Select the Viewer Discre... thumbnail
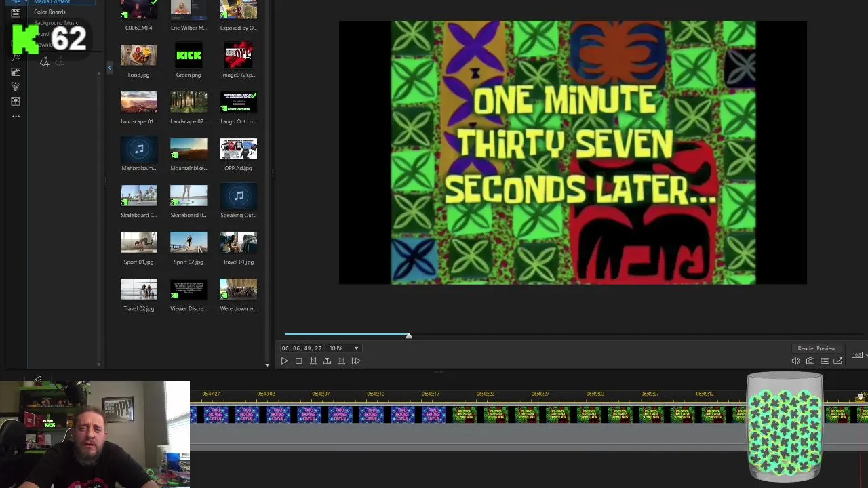The width and height of the screenshot is (868, 488). point(189,289)
